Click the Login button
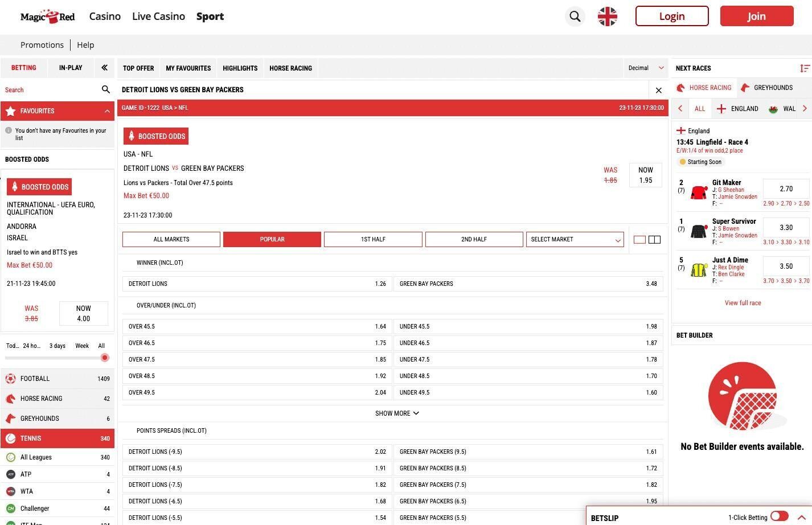Screen dimensions: 812x525 [672, 16]
